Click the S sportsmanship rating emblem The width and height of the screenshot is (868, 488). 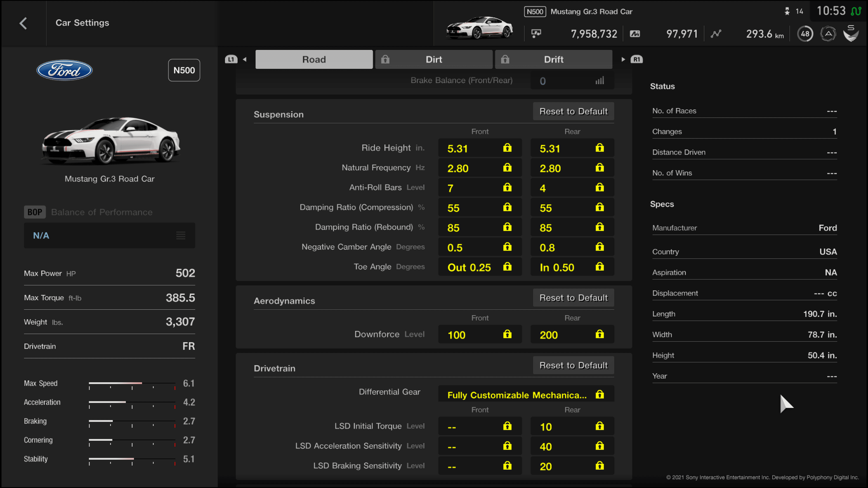pyautogui.click(x=851, y=33)
